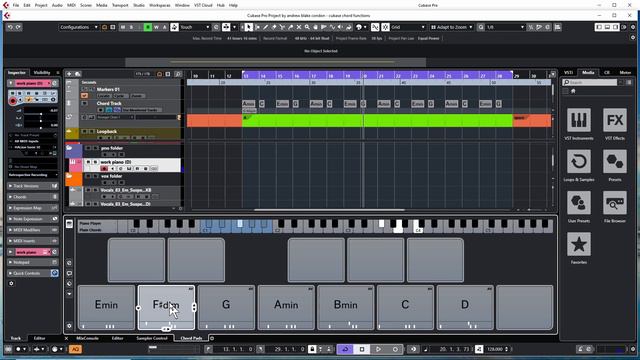Click the 128.000 tempo field
640x360 pixels.
point(495,349)
